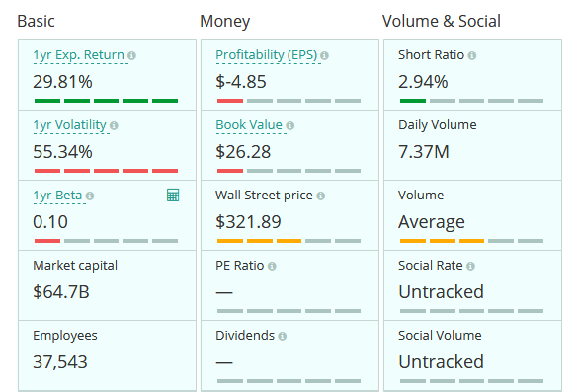578x392 pixels.
Task: Click info icon beside Book Value
Action: click(290, 126)
